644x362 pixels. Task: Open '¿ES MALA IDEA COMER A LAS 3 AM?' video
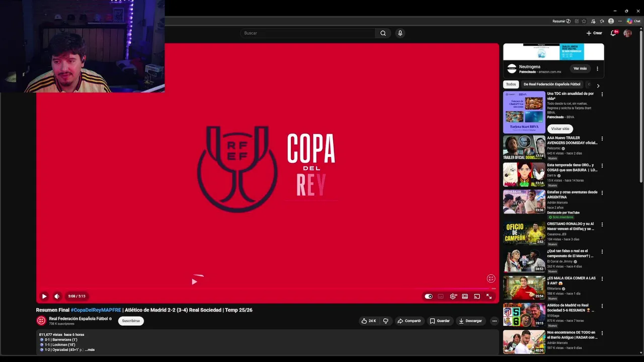524,288
